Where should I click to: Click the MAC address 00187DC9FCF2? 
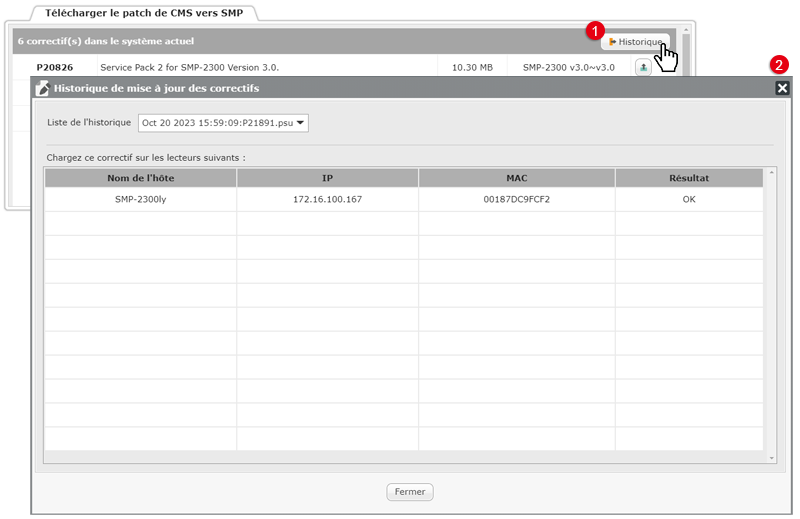coord(516,200)
